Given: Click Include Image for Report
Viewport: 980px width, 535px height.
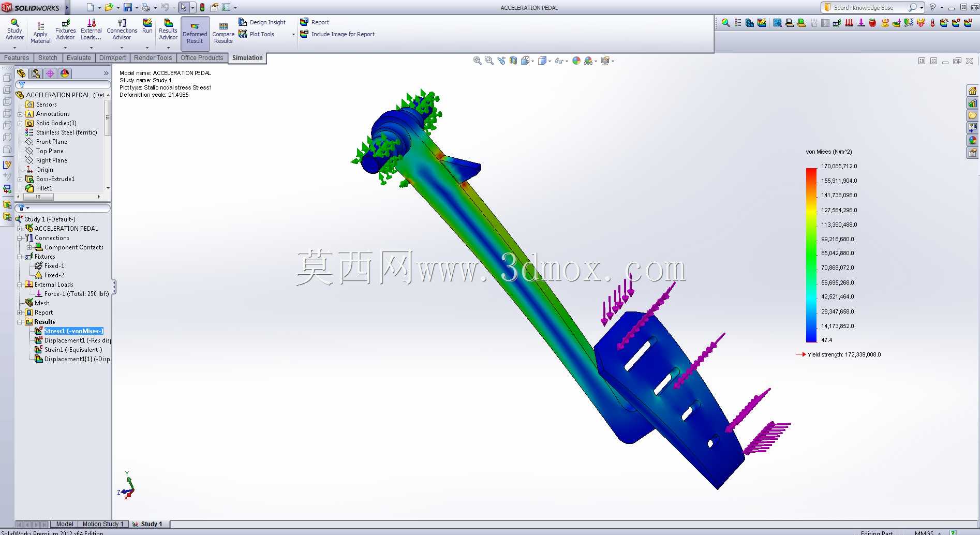Looking at the screenshot, I should (337, 34).
